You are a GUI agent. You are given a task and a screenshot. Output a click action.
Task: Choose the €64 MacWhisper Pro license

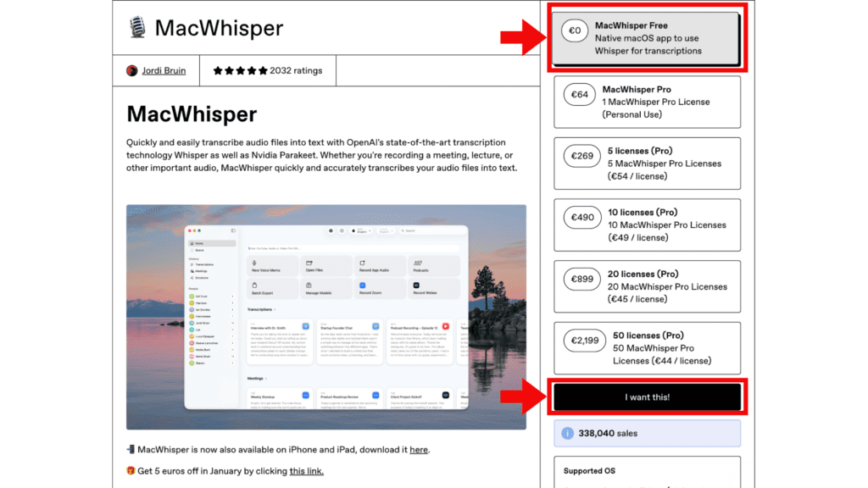click(x=648, y=102)
